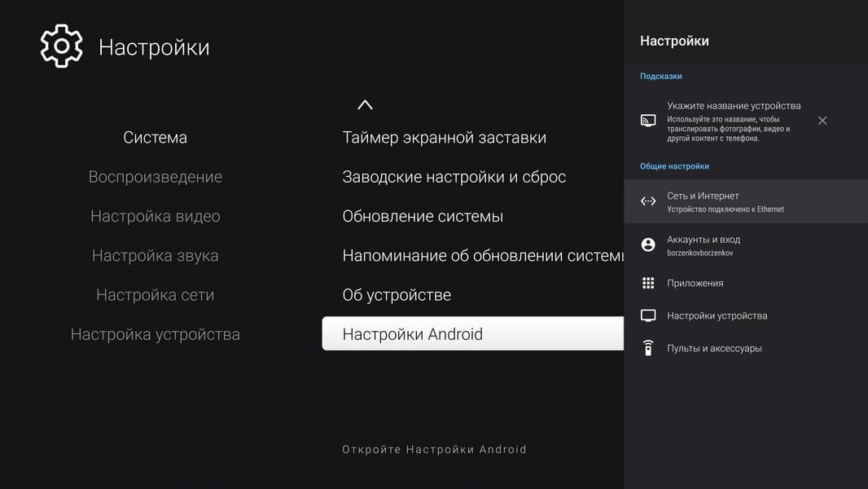Click the Settings gear icon
Image resolution: width=868 pixels, height=489 pixels.
point(62,46)
